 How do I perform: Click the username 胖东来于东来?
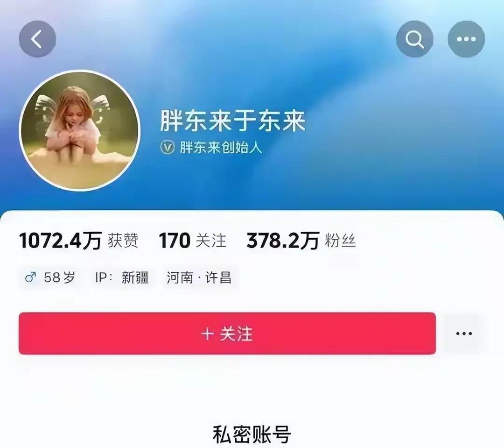pyautogui.click(x=233, y=121)
